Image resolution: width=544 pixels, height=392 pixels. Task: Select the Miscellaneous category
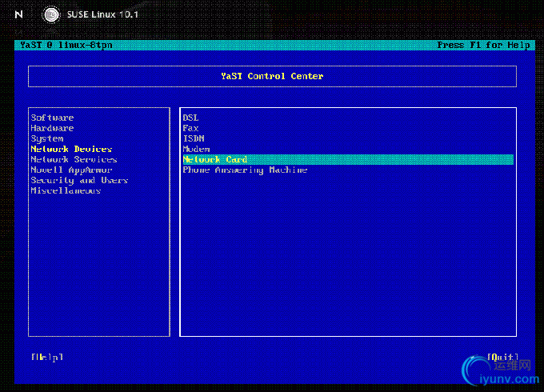click(x=66, y=190)
